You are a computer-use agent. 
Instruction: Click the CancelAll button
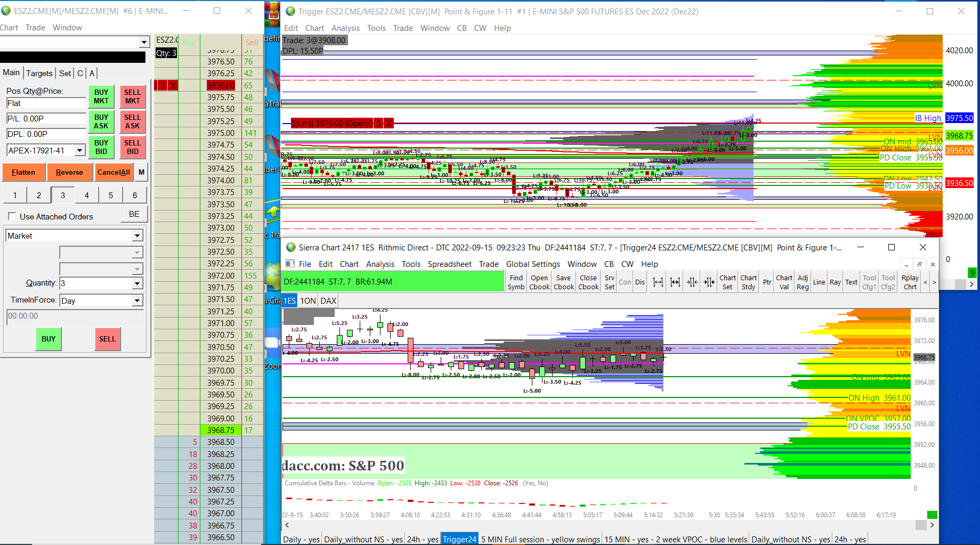pos(114,172)
